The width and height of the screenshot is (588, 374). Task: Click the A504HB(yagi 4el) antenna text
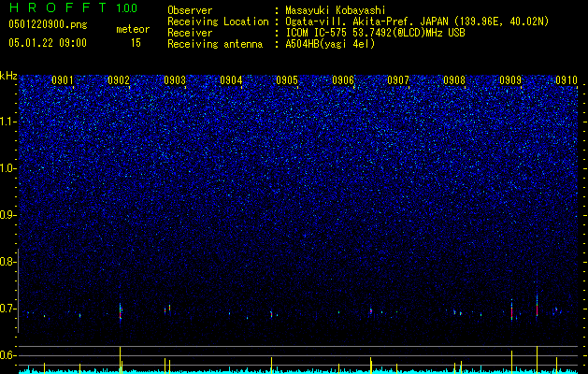pos(330,44)
